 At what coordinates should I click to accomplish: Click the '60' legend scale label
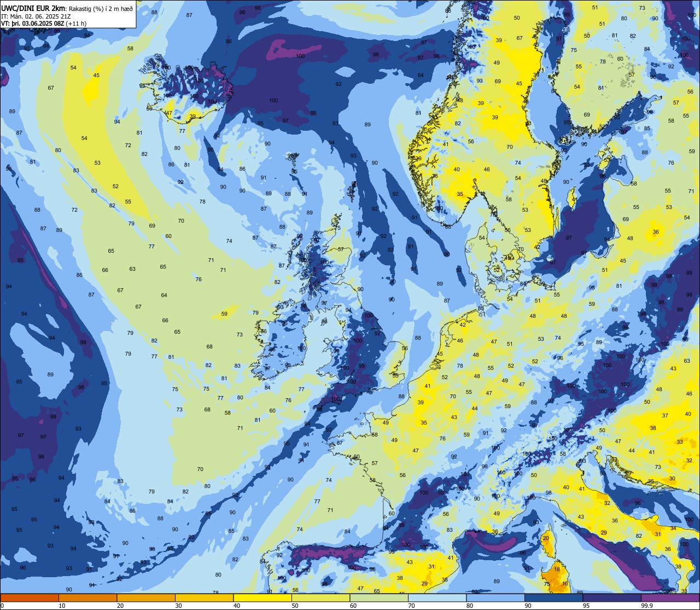point(353,605)
